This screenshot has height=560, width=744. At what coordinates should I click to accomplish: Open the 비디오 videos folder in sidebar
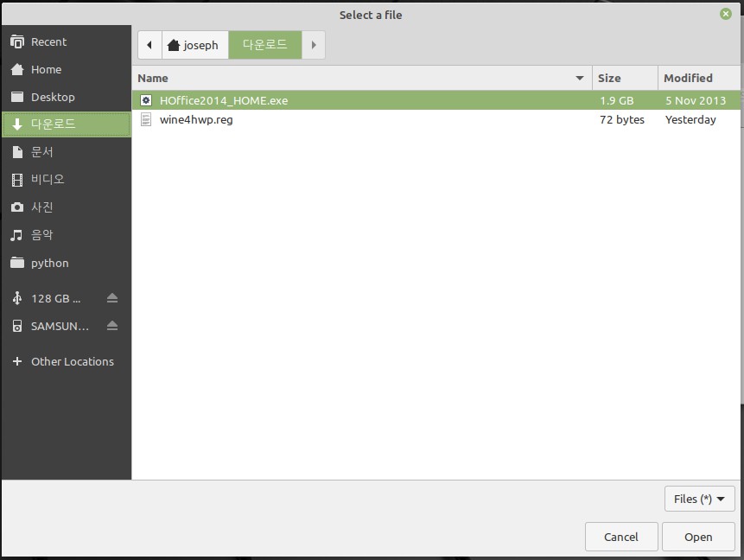pyautogui.click(x=67, y=180)
